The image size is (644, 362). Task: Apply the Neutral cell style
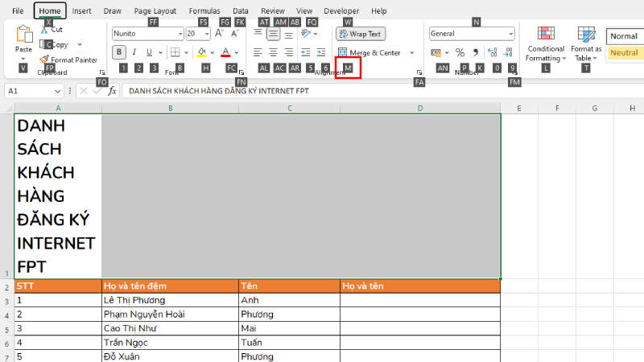[625, 53]
